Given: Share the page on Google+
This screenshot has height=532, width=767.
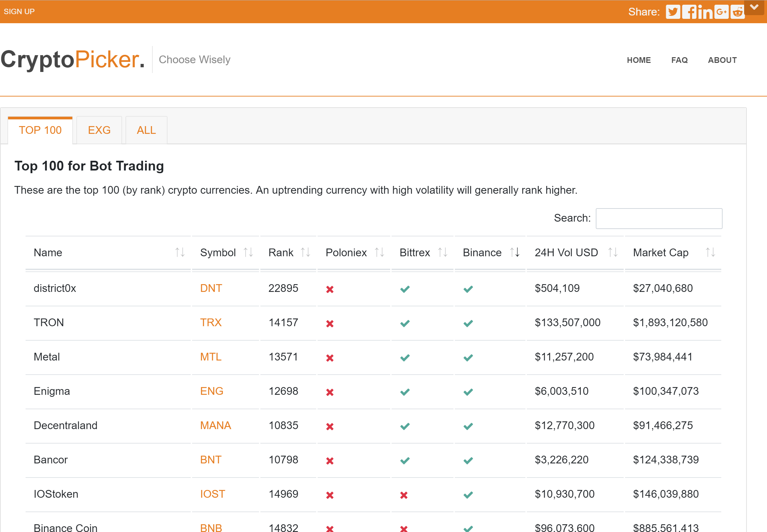Looking at the screenshot, I should click(x=721, y=12).
